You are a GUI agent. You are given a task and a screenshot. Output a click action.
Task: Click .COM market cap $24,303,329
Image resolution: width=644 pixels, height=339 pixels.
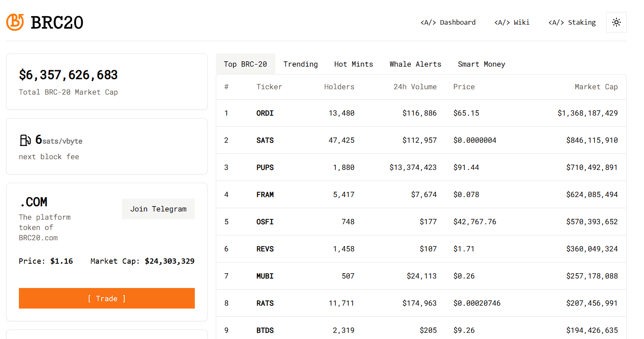coord(170,261)
